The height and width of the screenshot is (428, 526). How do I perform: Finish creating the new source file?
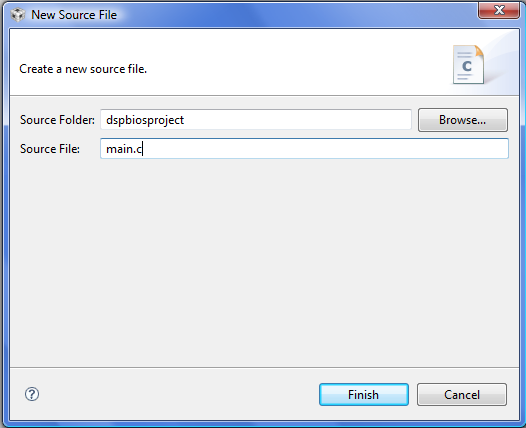pos(364,394)
